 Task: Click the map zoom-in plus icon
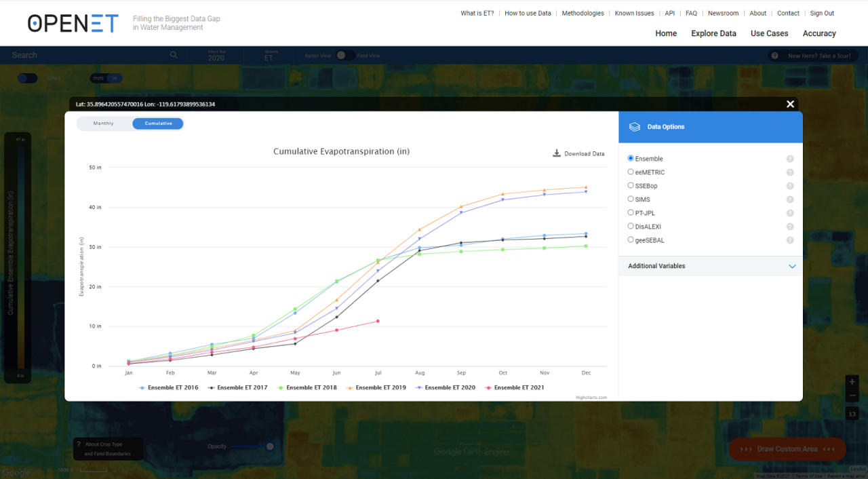click(x=852, y=382)
